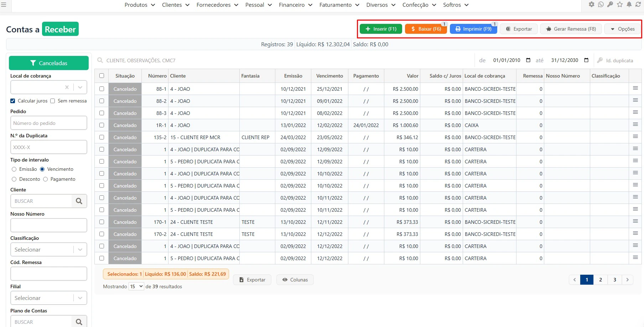Open the Diversos menu

[381, 5]
